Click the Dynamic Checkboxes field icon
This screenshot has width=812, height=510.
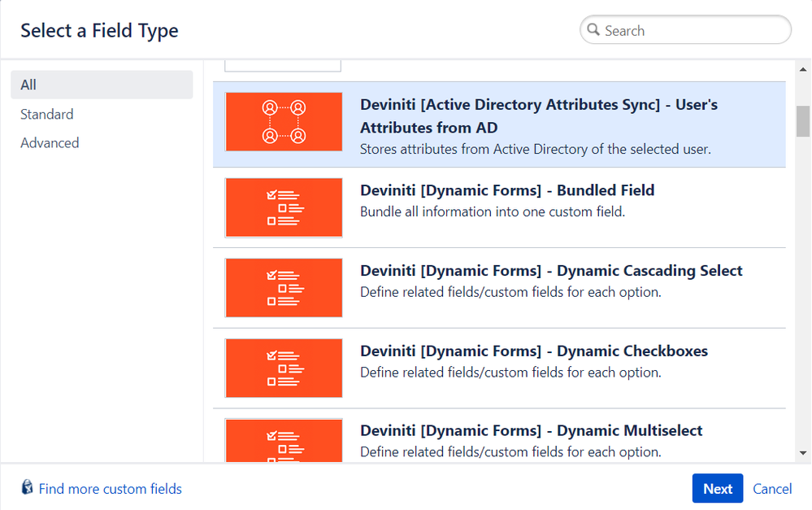(x=283, y=368)
